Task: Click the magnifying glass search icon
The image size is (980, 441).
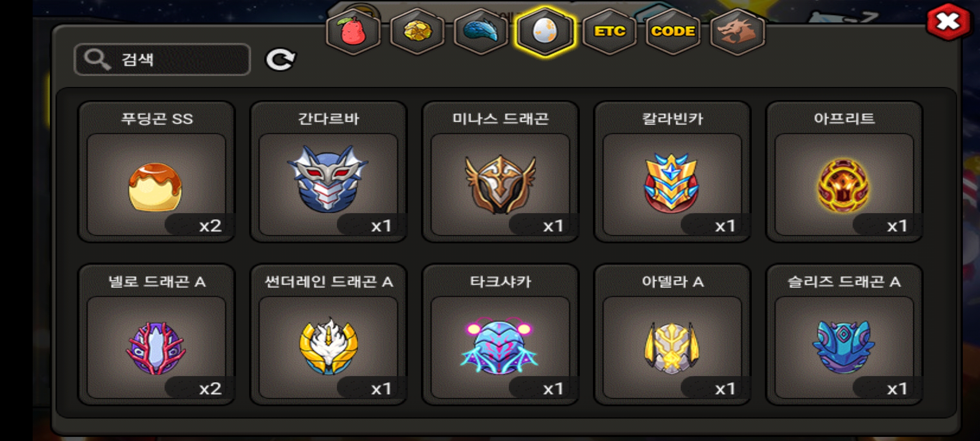Action: coord(97,60)
